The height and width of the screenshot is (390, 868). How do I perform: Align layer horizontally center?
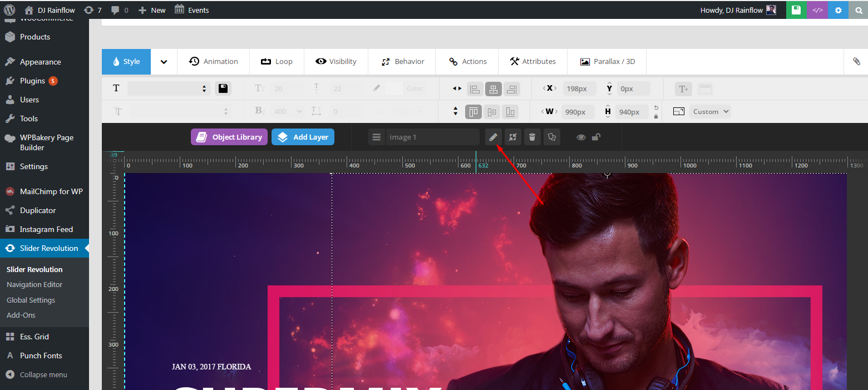click(494, 89)
